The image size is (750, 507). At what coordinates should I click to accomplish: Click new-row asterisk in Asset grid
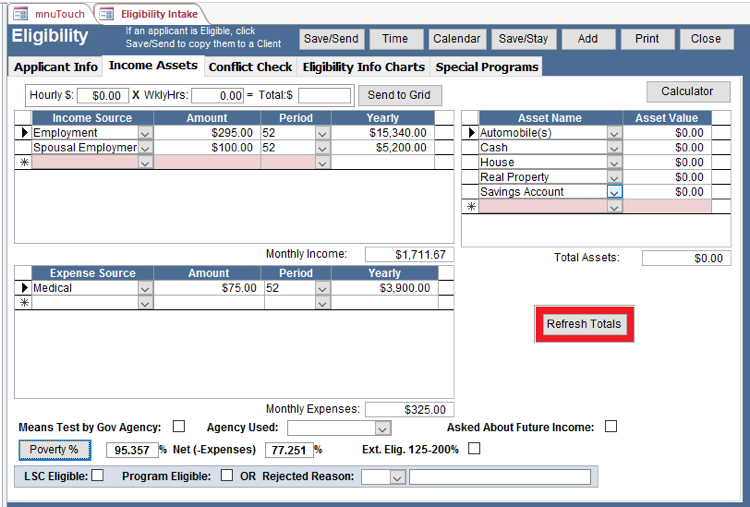pyautogui.click(x=470, y=207)
